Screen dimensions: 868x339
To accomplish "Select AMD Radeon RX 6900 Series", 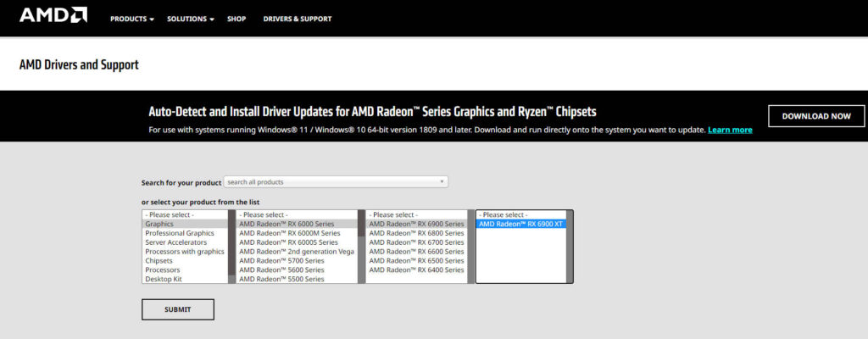I will (x=416, y=224).
